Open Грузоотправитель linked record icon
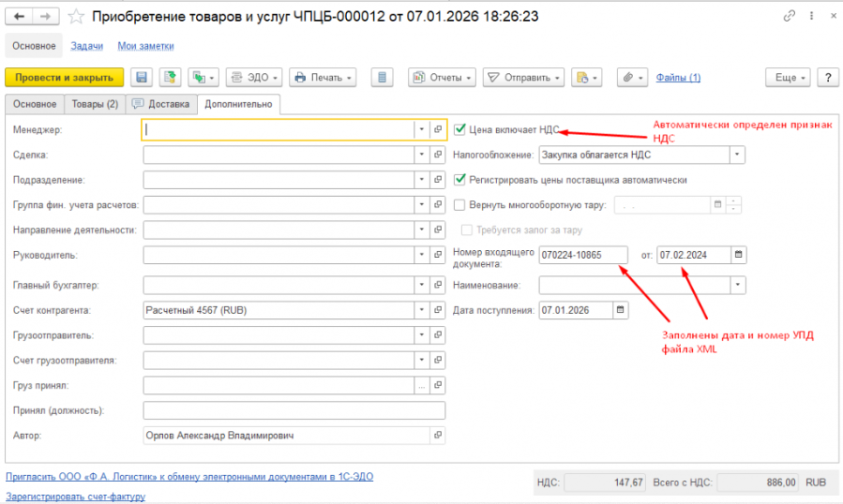Viewport: 843px width, 504px height. click(x=438, y=335)
